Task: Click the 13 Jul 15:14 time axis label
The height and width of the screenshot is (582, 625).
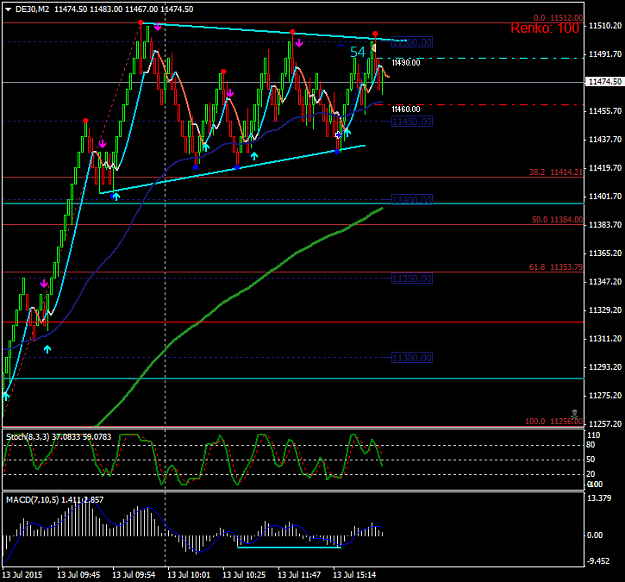Action: pos(354,575)
